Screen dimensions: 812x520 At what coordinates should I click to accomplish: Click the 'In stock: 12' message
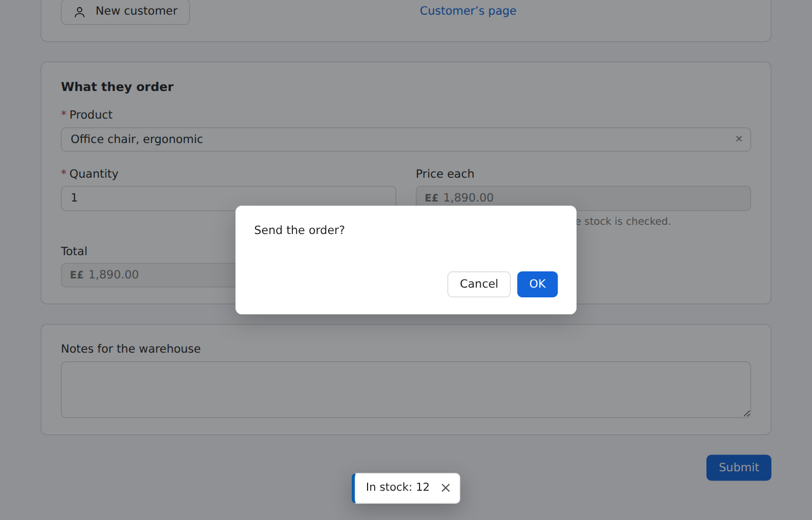[x=397, y=487]
